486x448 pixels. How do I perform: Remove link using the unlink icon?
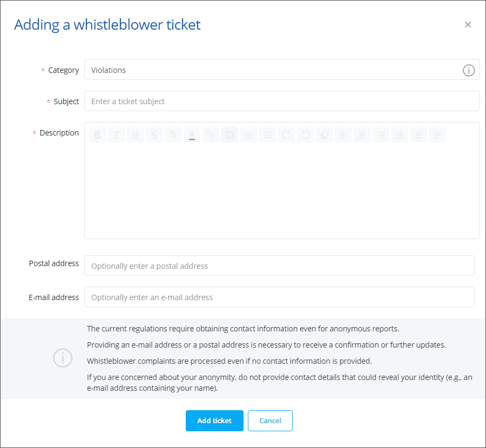point(230,135)
